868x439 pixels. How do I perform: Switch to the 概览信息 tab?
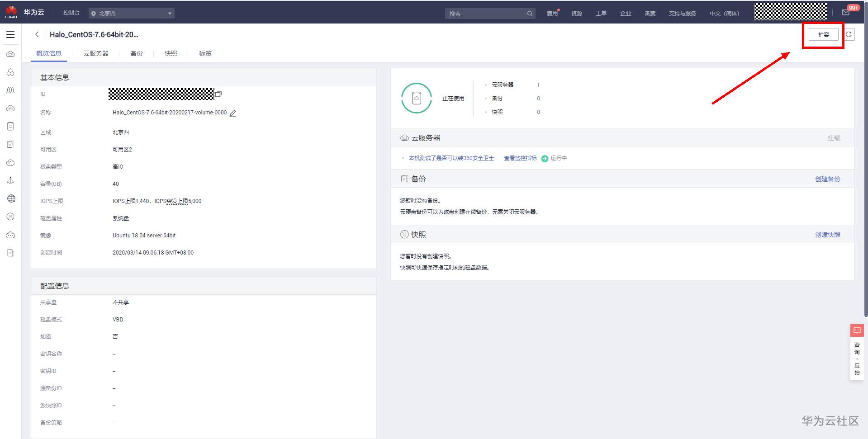pyautogui.click(x=49, y=53)
